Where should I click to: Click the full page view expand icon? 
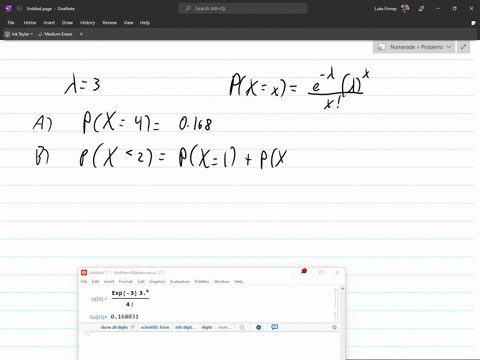tap(463, 47)
